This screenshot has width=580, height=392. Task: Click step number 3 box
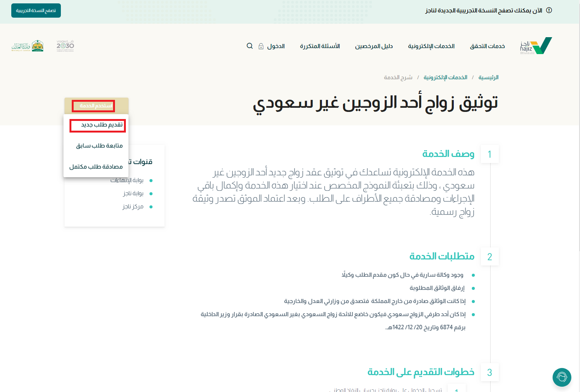[489, 372]
